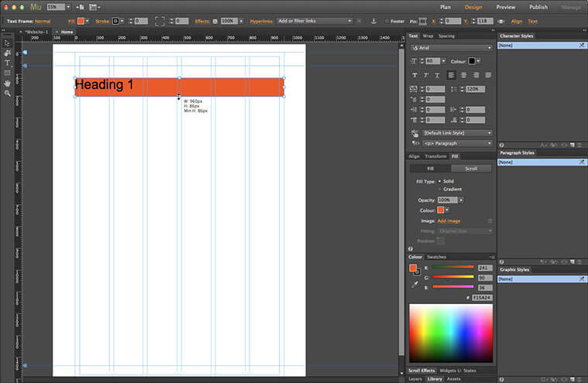Select the Rectangle tool

click(x=7, y=73)
